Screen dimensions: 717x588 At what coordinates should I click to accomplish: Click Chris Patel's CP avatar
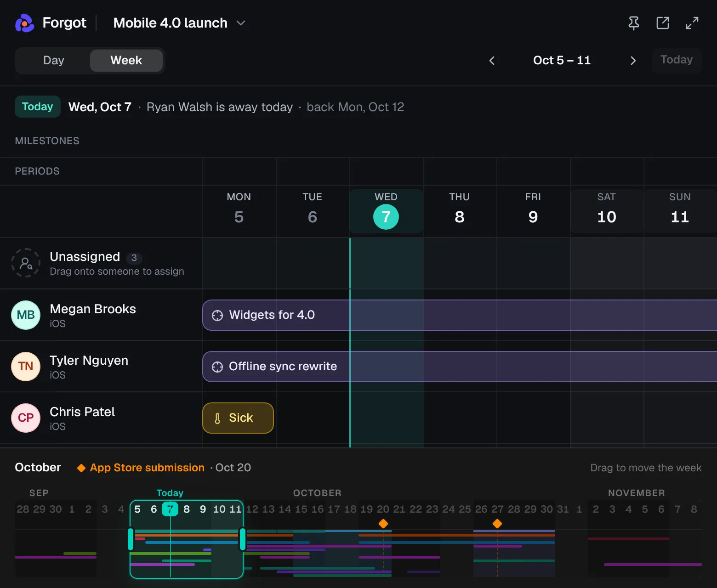click(26, 418)
